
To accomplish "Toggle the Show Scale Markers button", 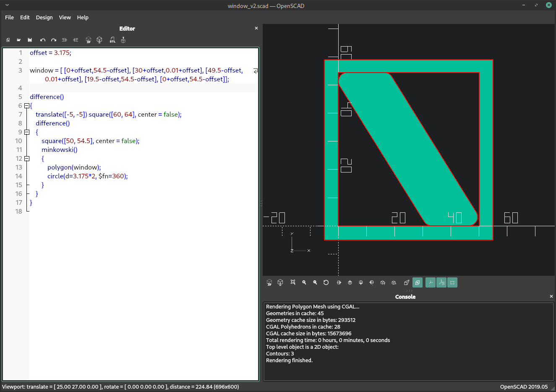I will [x=441, y=282].
